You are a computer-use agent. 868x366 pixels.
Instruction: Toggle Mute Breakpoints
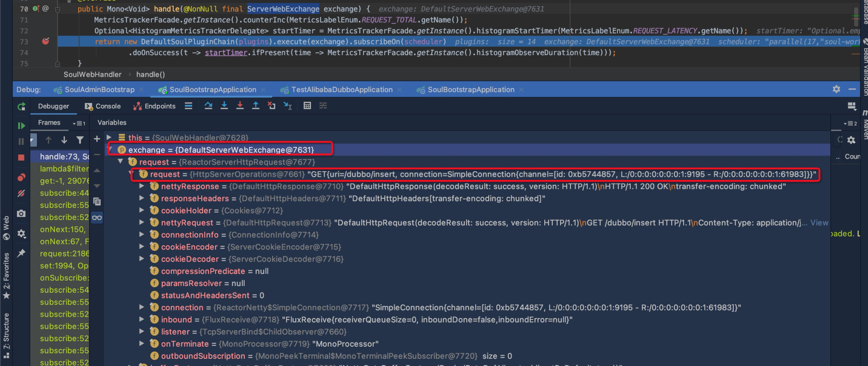21,193
